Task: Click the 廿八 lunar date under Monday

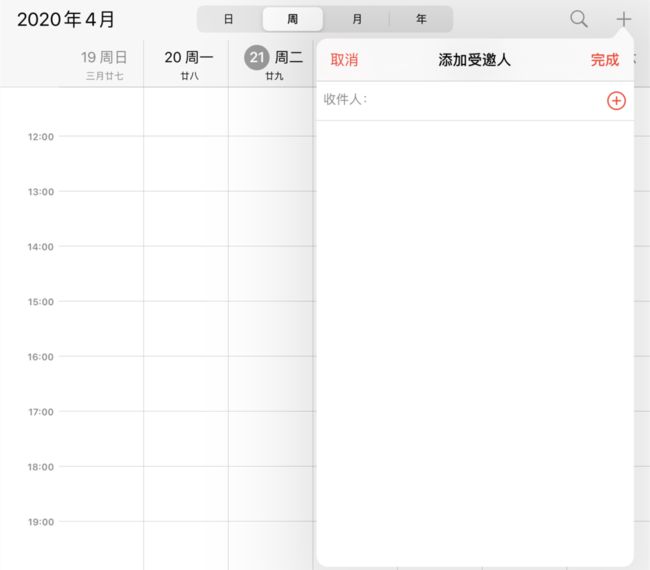Action: (189, 76)
